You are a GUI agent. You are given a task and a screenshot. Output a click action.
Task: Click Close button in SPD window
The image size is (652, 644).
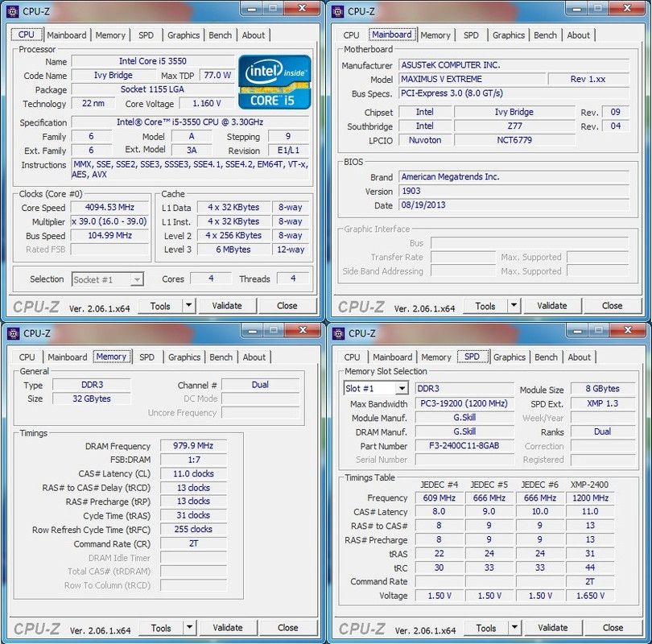click(x=613, y=627)
